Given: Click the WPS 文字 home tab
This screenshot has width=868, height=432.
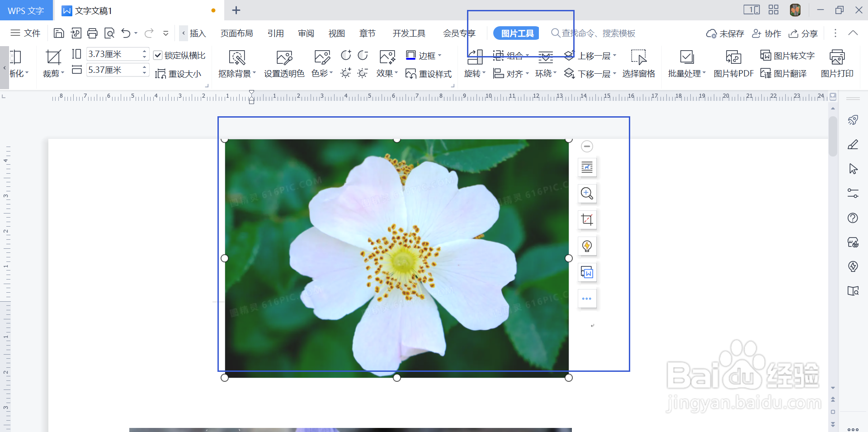Looking at the screenshot, I should click(26, 10).
